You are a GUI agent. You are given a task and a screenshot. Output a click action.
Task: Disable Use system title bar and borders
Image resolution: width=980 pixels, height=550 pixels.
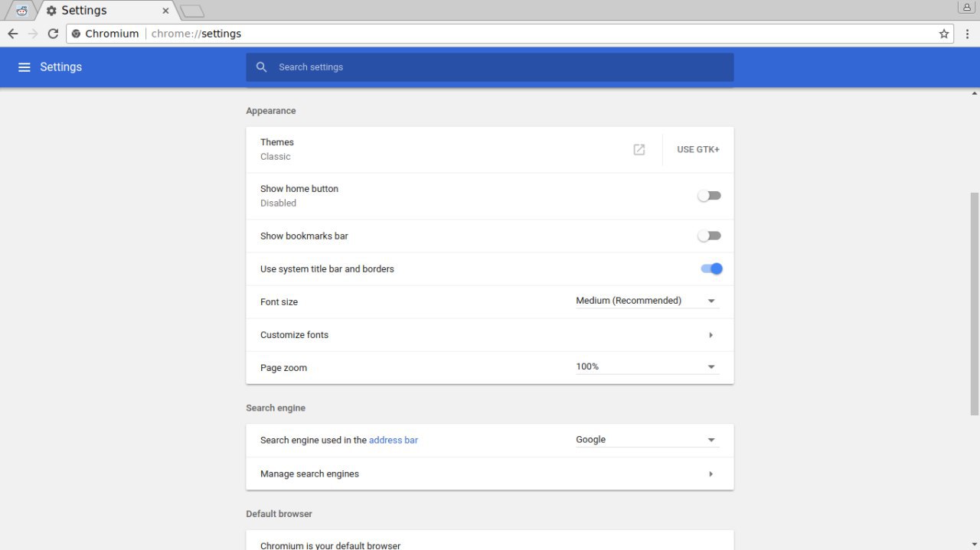pos(711,268)
